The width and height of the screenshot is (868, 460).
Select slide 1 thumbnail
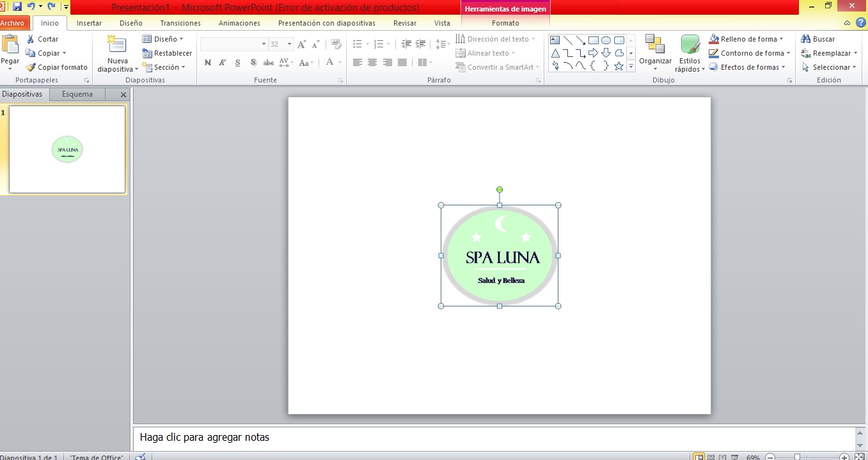pos(67,150)
